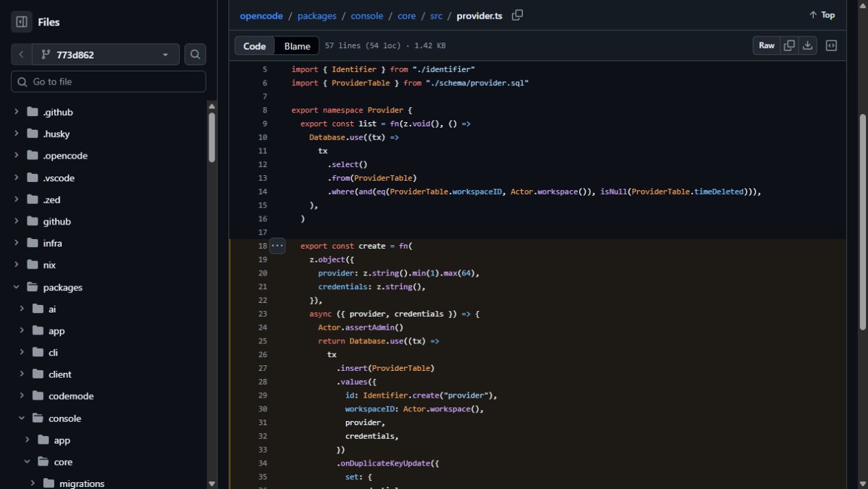
Task: Click the codemode folder icon
Action: 38,396
